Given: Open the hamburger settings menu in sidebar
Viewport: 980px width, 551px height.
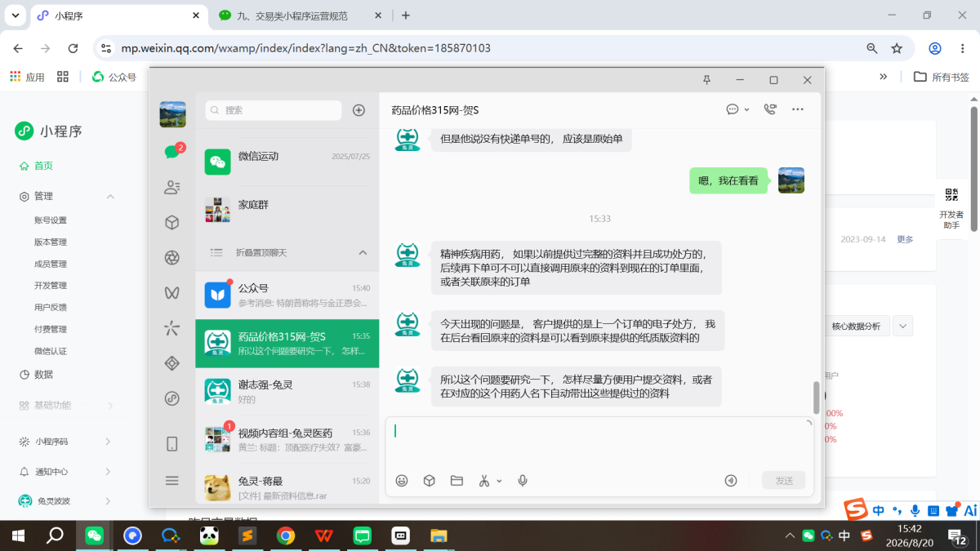Looking at the screenshot, I should pyautogui.click(x=171, y=481).
